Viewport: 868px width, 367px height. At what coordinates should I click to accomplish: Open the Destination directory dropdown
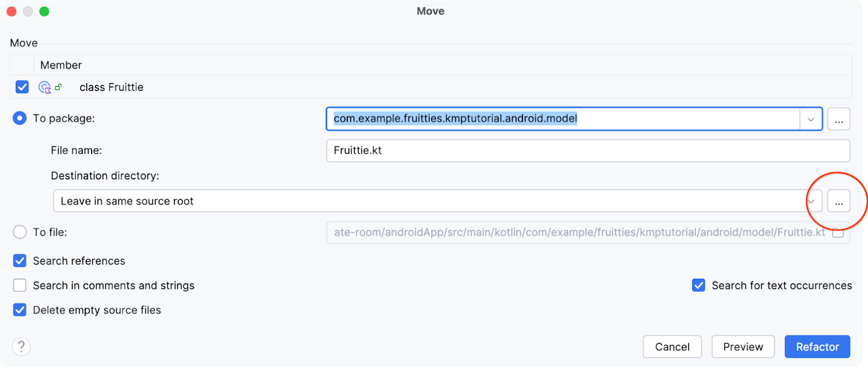tap(812, 201)
